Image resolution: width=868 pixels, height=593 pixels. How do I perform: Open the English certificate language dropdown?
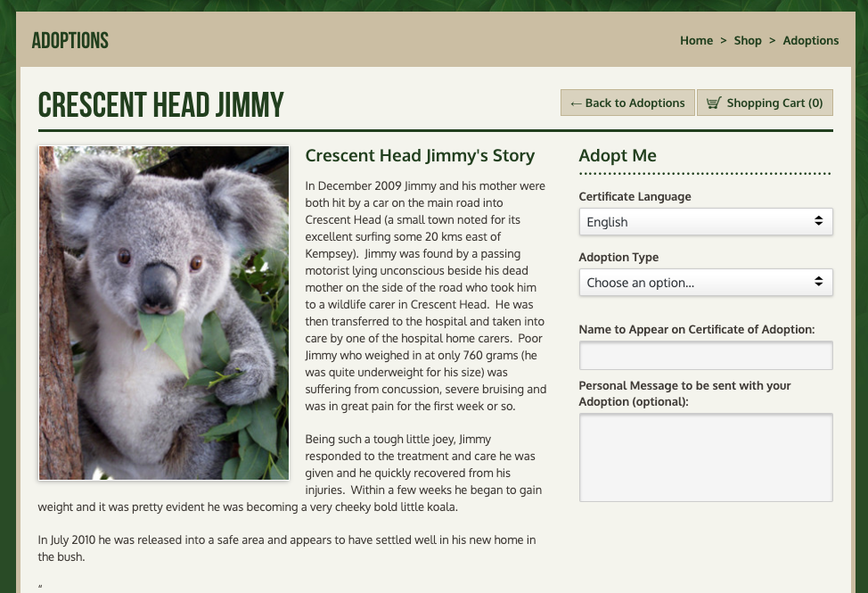pyautogui.click(x=705, y=221)
